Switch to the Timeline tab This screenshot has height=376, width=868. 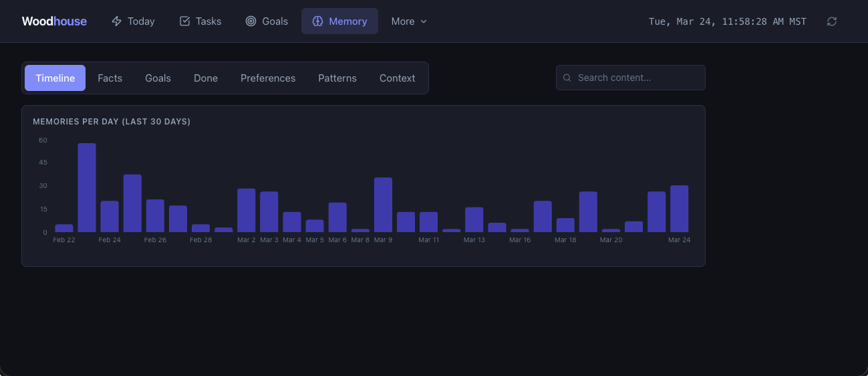tap(55, 78)
